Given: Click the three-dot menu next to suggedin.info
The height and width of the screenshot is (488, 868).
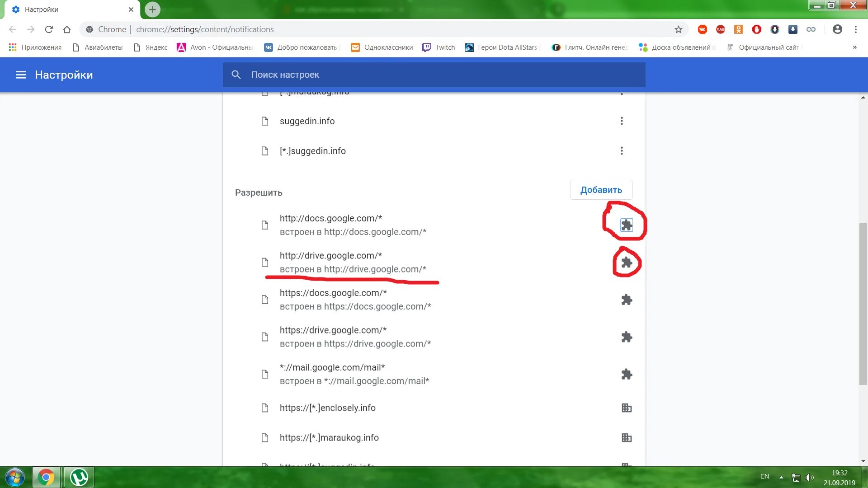Looking at the screenshot, I should click(622, 121).
